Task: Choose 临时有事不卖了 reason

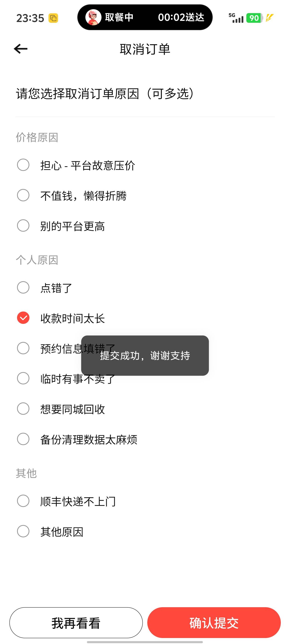Action: [23, 379]
